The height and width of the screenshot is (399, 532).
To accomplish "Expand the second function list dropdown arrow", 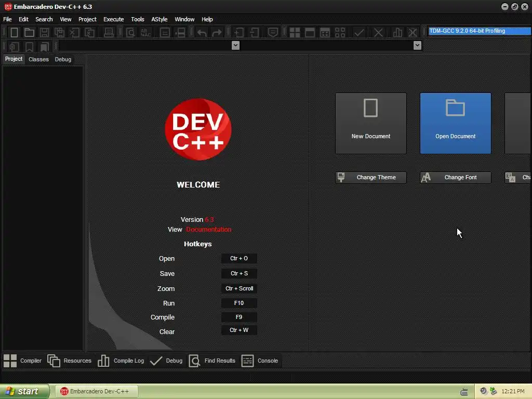I will tap(418, 46).
